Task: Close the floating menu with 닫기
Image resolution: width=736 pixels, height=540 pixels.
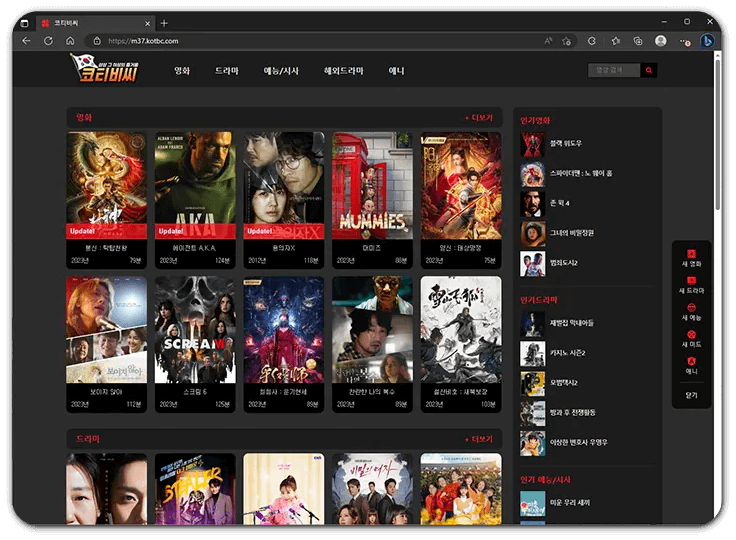Action: coord(691,395)
